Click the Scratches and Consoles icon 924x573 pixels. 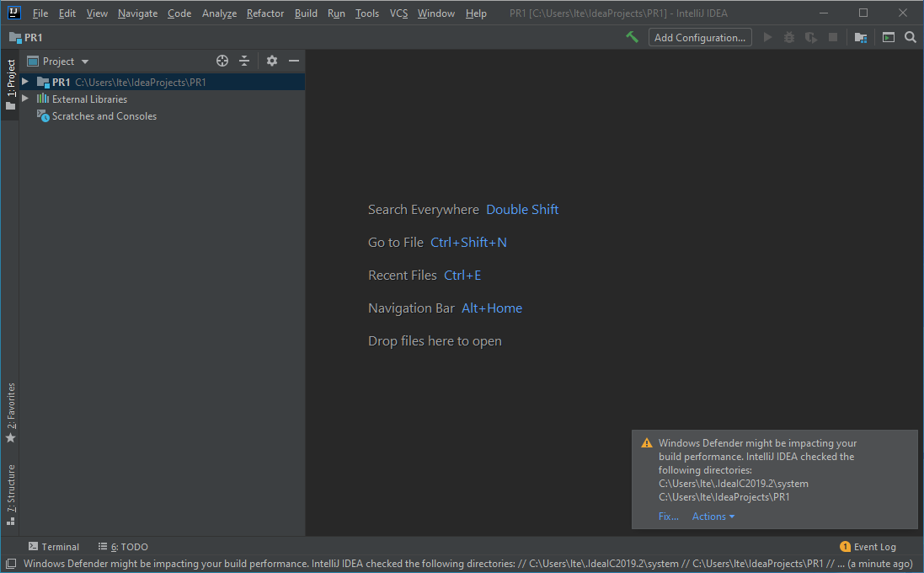pyautogui.click(x=43, y=115)
